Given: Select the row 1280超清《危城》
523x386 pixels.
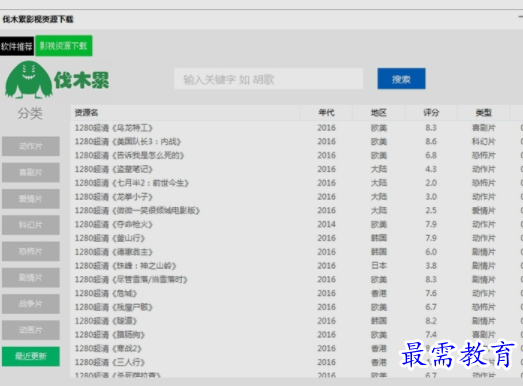Looking at the screenshot, I should 297,293.
